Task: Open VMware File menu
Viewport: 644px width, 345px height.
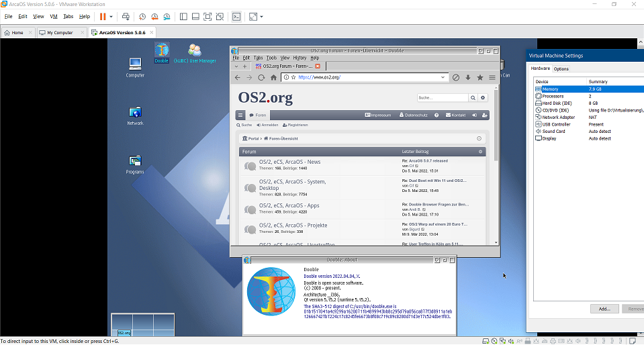Action: 9,16
